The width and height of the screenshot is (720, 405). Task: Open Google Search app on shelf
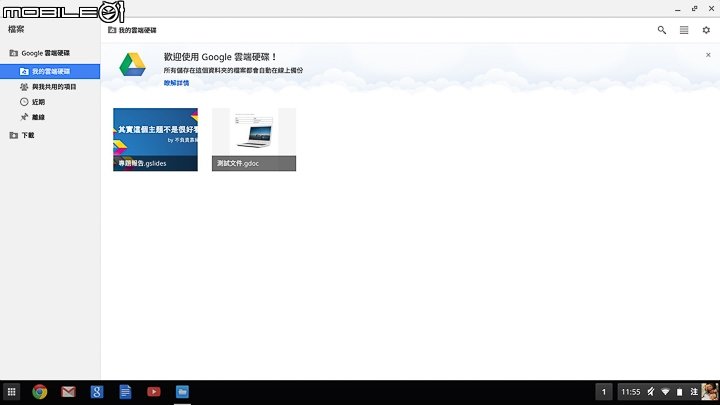(x=96, y=392)
